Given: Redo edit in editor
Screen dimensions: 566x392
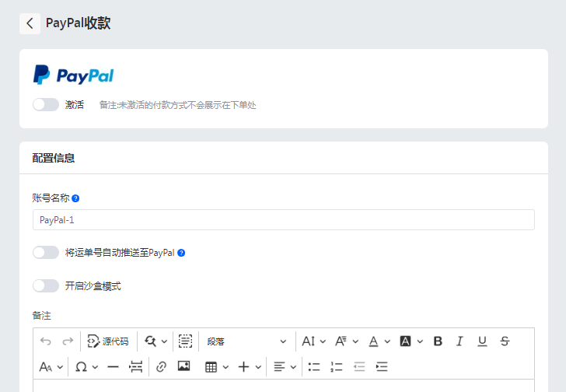Looking at the screenshot, I should [x=68, y=341].
